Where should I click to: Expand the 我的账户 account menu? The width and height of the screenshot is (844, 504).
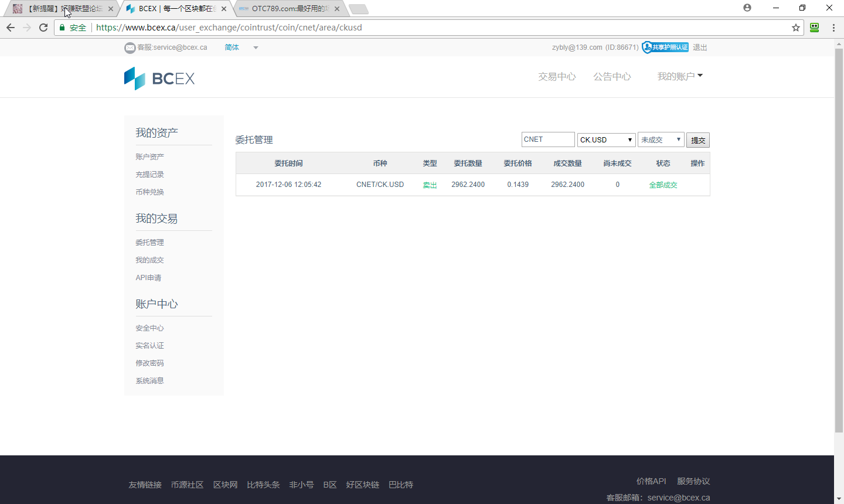pyautogui.click(x=679, y=76)
